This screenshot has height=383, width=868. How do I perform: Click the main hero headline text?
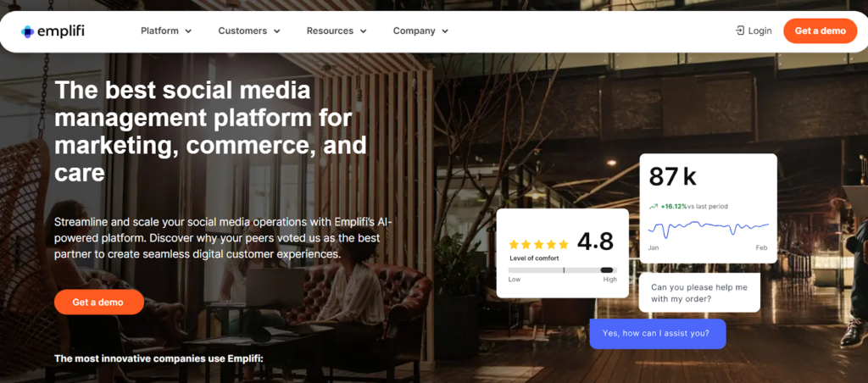[x=210, y=131]
